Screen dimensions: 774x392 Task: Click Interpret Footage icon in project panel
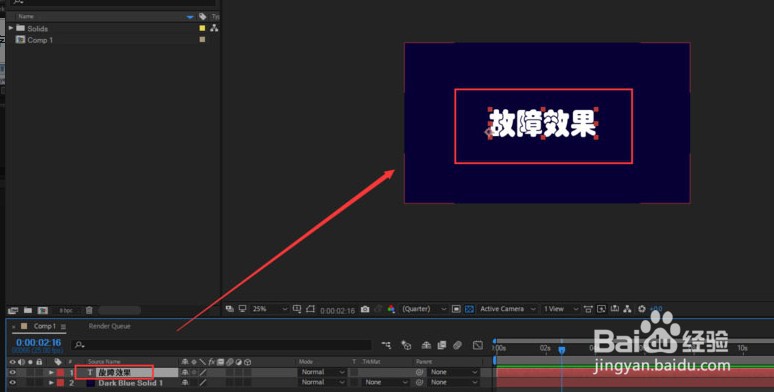click(x=13, y=310)
